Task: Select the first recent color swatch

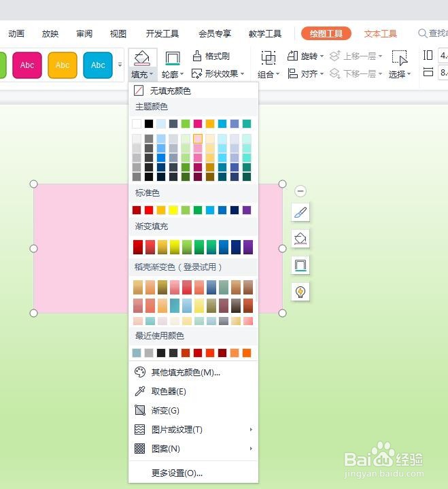Action: (137, 353)
